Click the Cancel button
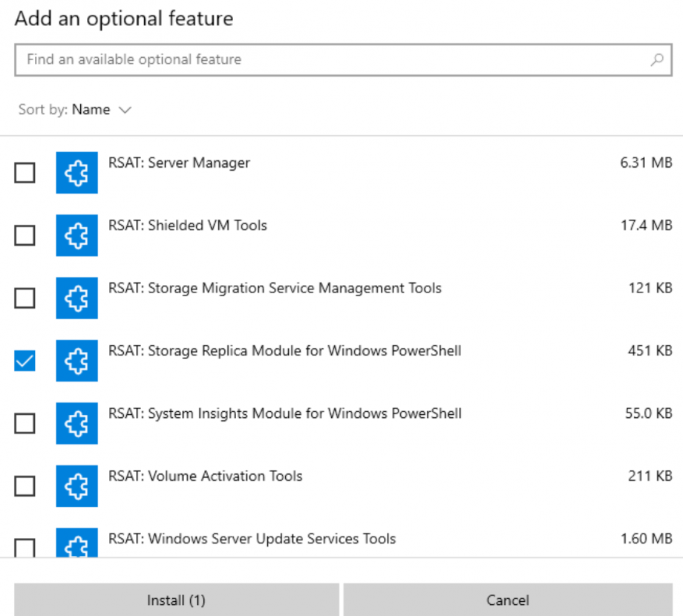Image resolution: width=683 pixels, height=616 pixels. [507, 600]
